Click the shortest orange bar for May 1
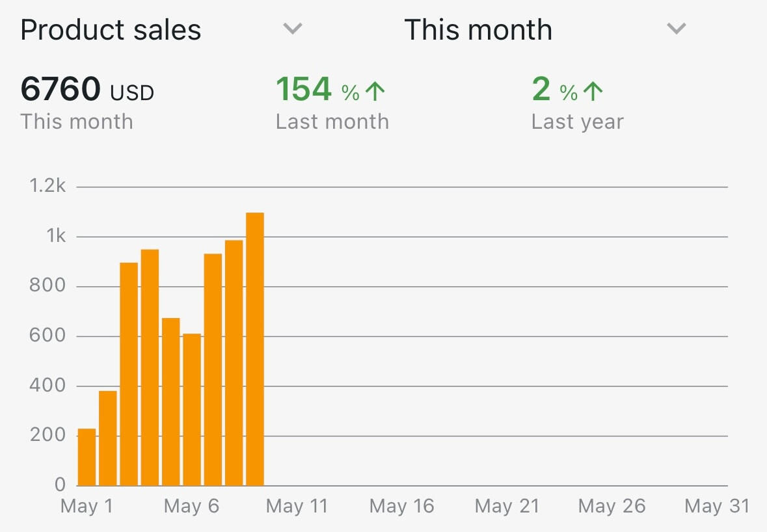Image resolution: width=767 pixels, height=532 pixels. click(x=87, y=457)
